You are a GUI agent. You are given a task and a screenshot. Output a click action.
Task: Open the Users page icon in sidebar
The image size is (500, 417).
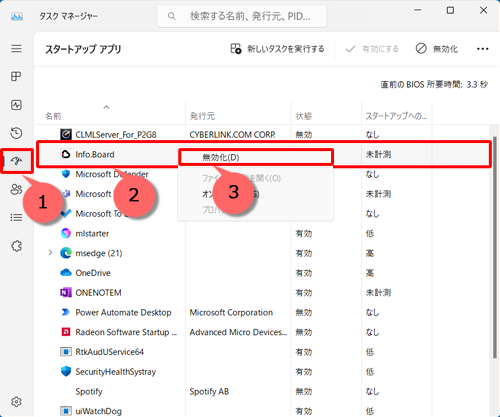(x=16, y=189)
